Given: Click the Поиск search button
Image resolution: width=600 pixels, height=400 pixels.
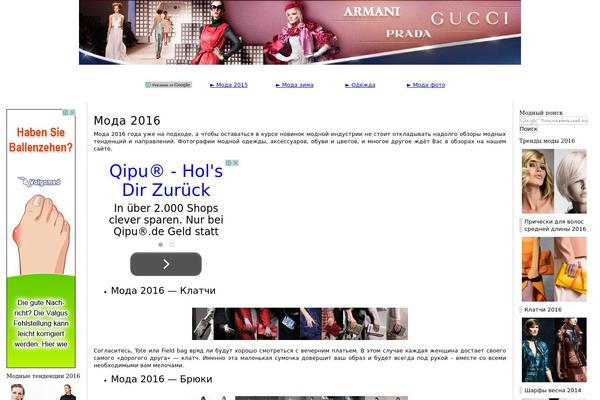Looking at the screenshot, I should [x=528, y=129].
